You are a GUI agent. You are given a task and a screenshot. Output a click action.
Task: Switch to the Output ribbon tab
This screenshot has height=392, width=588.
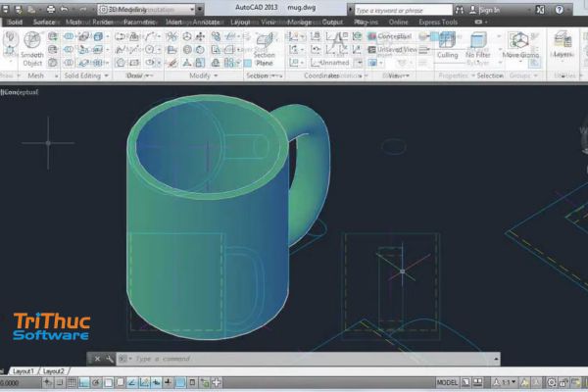[332, 23]
